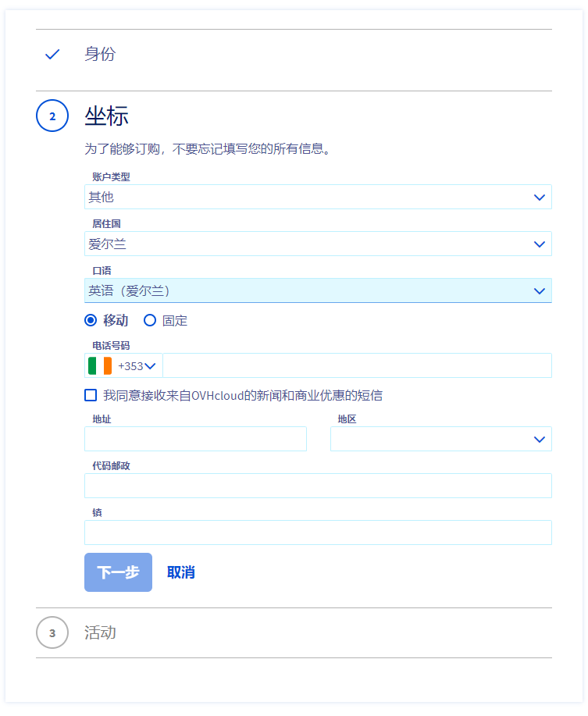Click the 代码邮政 postal code field
Screen dimensions: 588x716
pyautogui.click(x=318, y=486)
